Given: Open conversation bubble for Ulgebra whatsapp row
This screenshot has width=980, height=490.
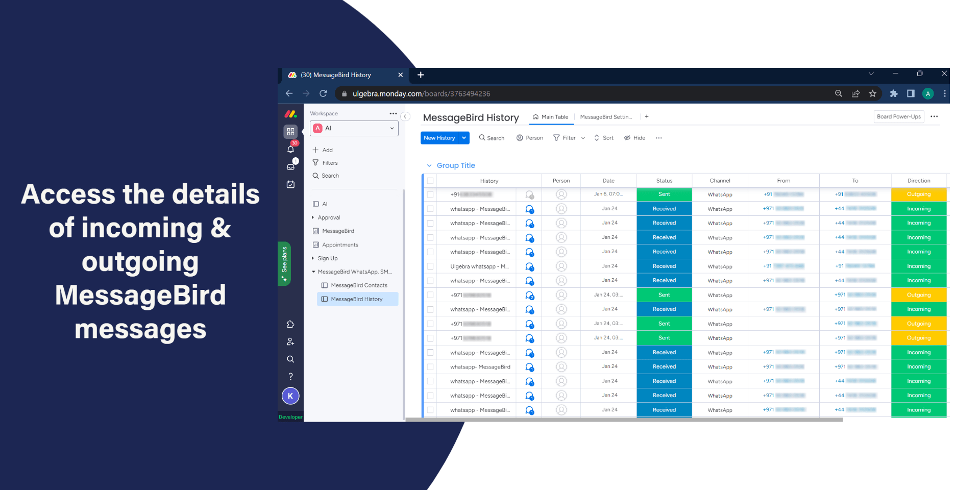Looking at the screenshot, I should point(530,266).
